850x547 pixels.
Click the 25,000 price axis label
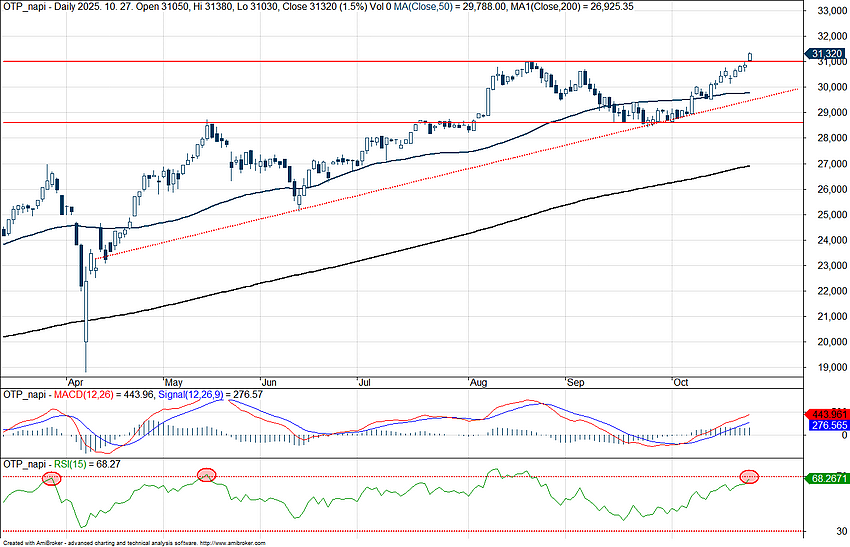827,215
